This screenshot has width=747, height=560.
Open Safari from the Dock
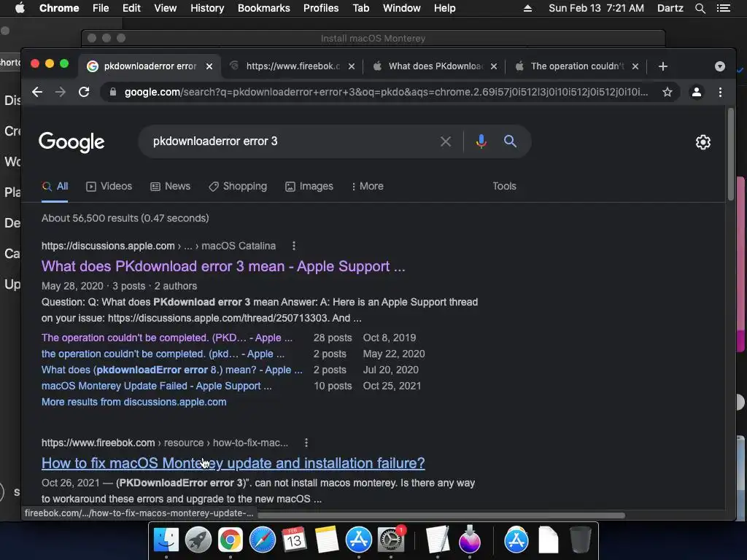(x=263, y=540)
